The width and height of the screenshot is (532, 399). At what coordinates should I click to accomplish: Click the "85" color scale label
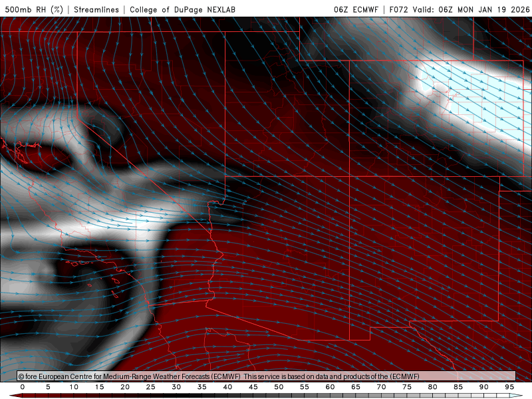458,387
